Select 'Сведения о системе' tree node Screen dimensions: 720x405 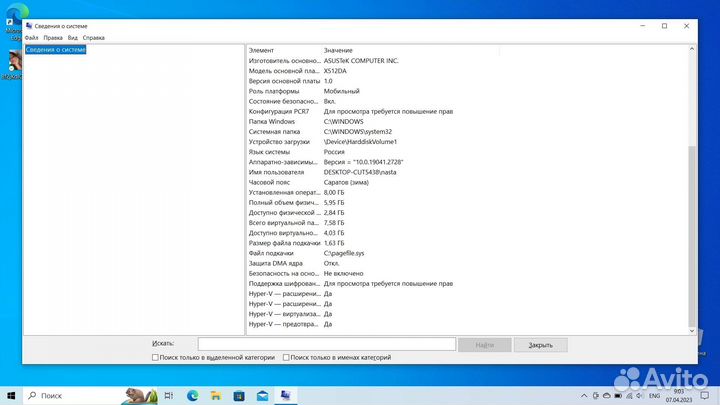(x=56, y=49)
